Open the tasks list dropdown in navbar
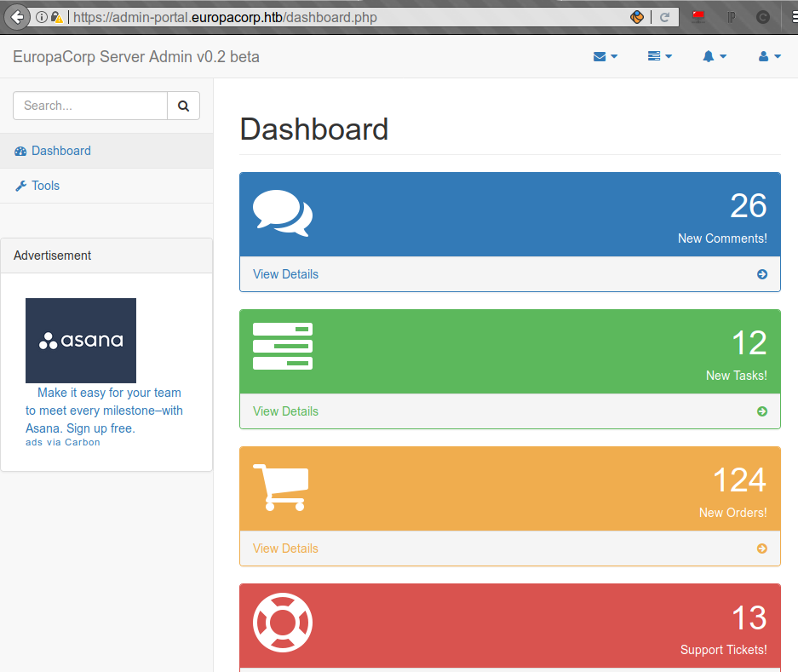The height and width of the screenshot is (672, 798). tap(659, 56)
